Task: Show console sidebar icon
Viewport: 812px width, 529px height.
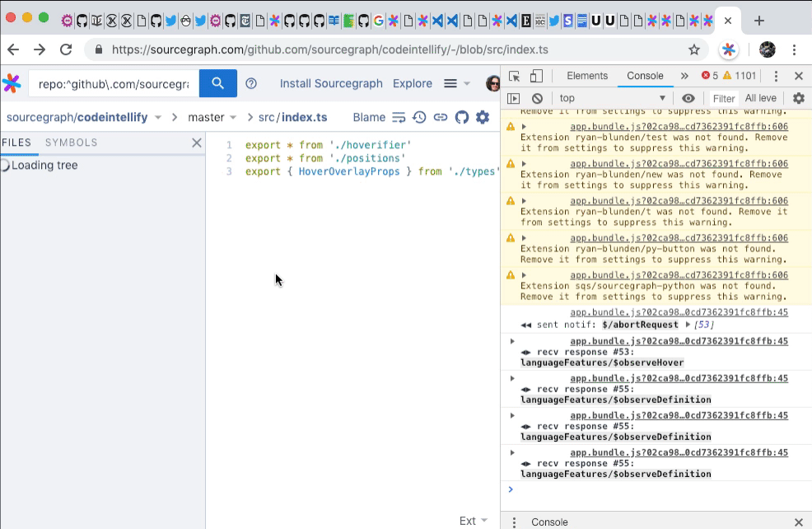Action: (x=513, y=98)
